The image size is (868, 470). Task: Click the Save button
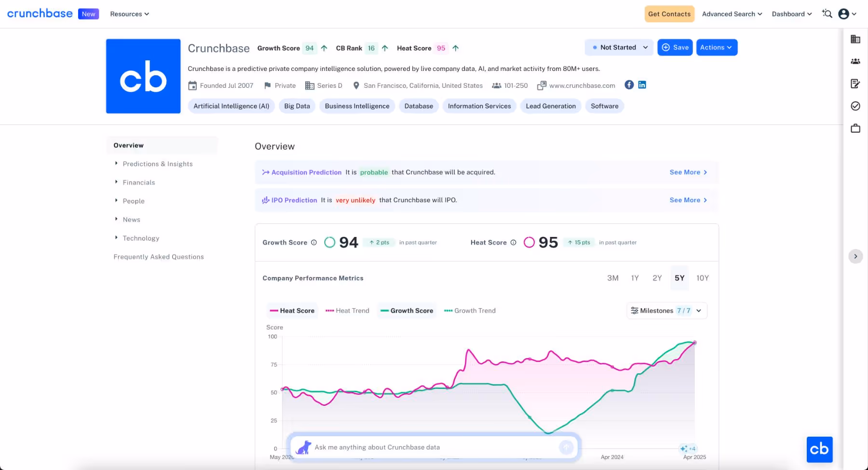675,47
